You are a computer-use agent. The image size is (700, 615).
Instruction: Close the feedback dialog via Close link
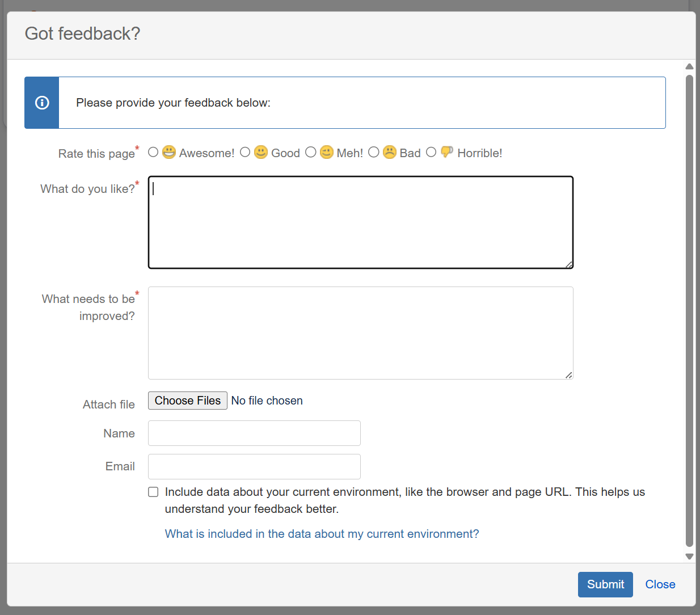click(660, 584)
